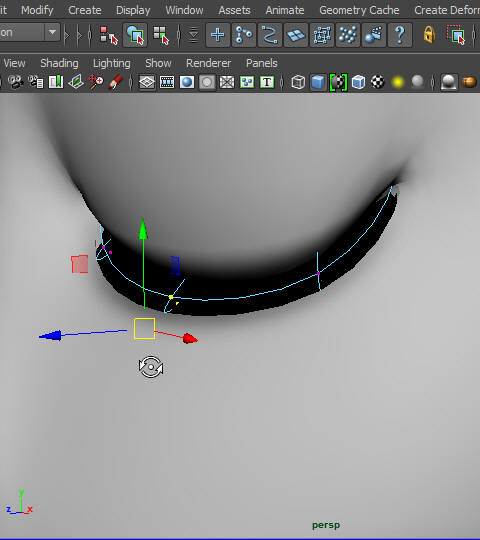The width and height of the screenshot is (480, 540).
Task: Switch to select by component type
Action: (x=161, y=35)
